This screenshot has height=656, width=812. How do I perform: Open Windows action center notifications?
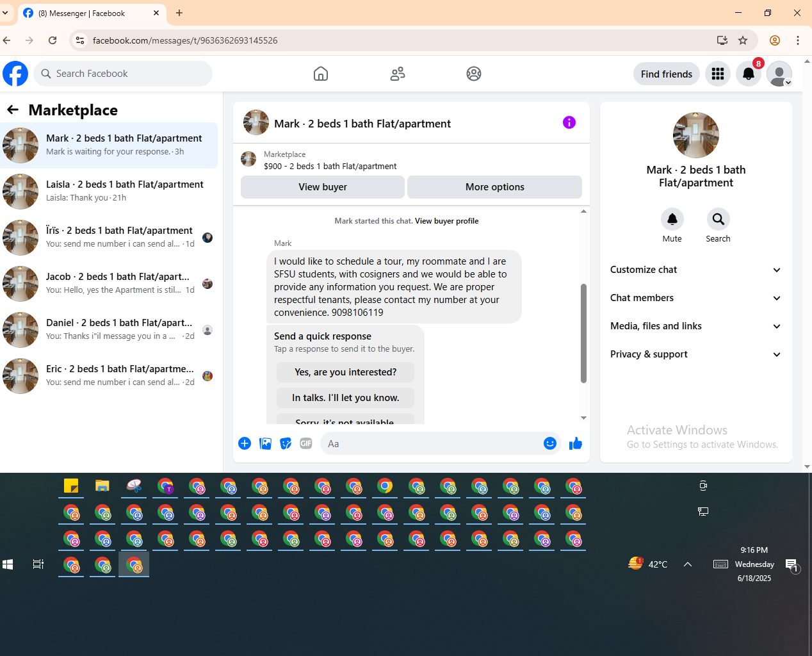[x=792, y=564]
